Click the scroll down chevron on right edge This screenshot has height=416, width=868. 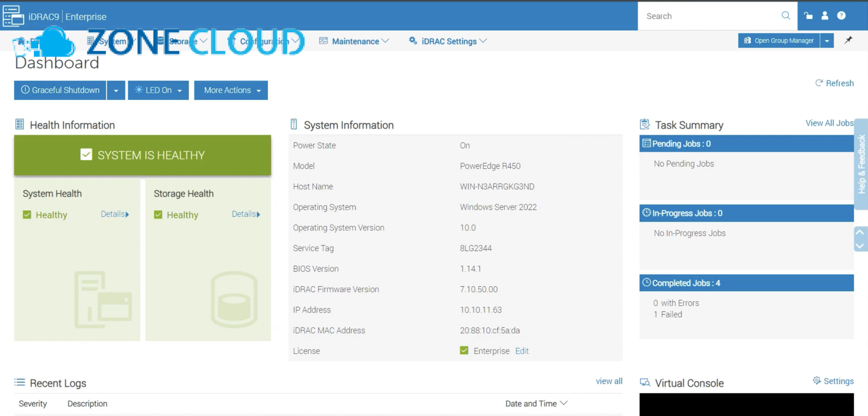pyautogui.click(x=860, y=246)
